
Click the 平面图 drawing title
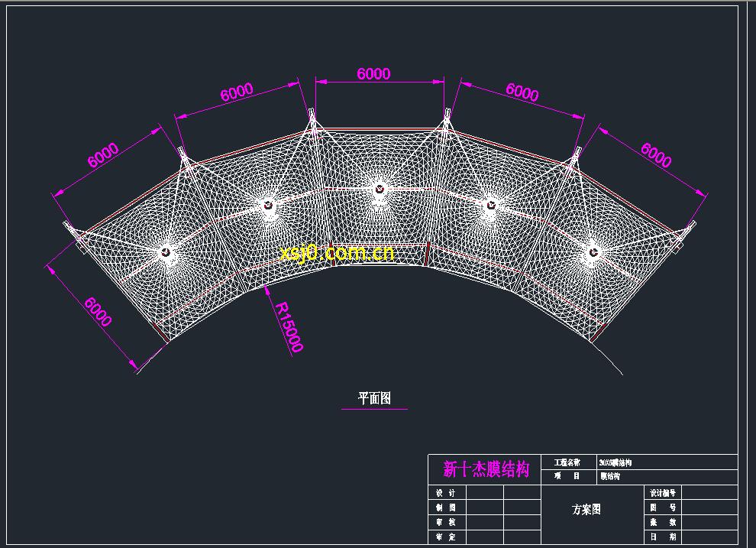[374, 398]
